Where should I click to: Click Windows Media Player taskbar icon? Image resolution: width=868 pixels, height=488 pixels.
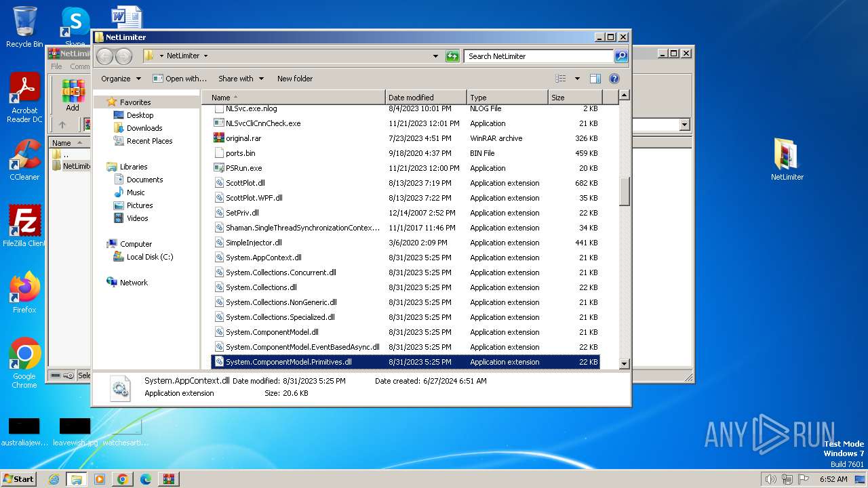(100, 479)
